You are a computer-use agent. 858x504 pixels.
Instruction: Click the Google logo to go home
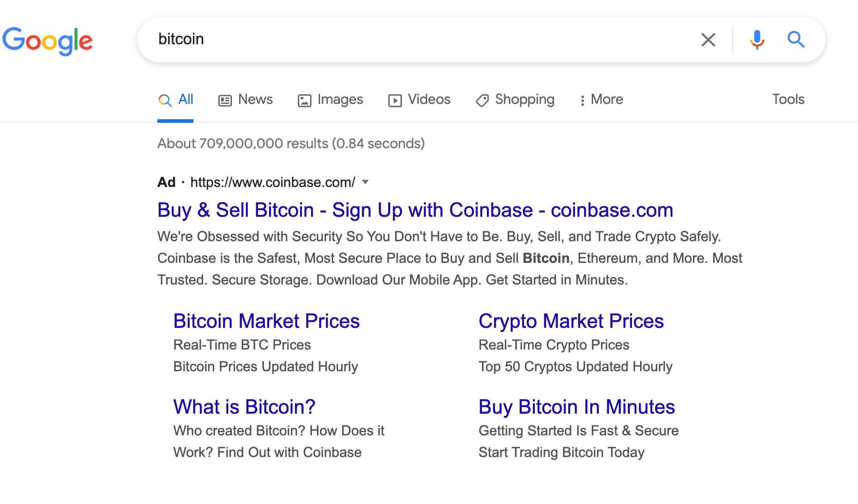[47, 41]
